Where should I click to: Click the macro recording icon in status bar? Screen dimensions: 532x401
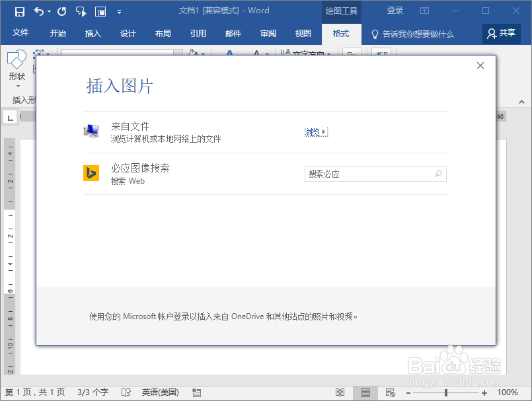pos(196,392)
